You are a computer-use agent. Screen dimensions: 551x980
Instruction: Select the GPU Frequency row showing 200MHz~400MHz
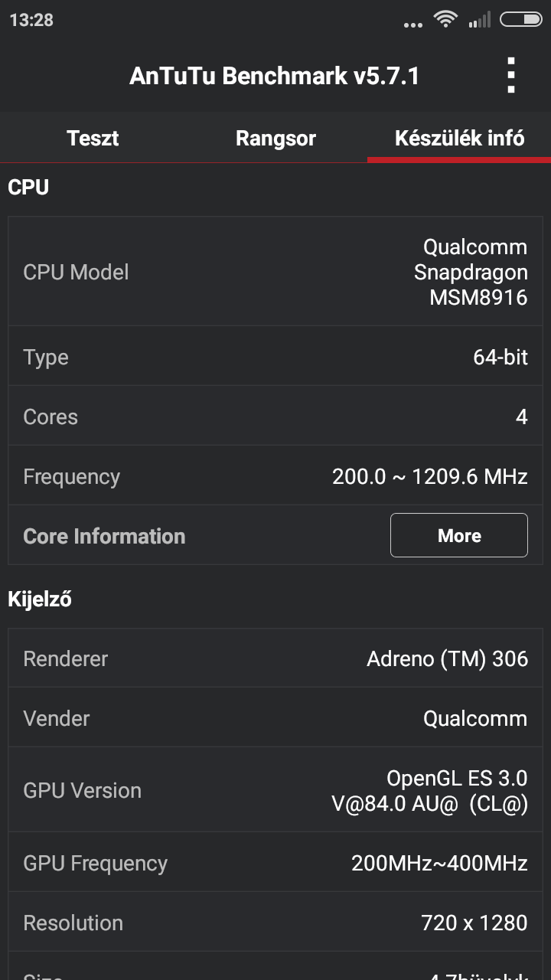275,862
